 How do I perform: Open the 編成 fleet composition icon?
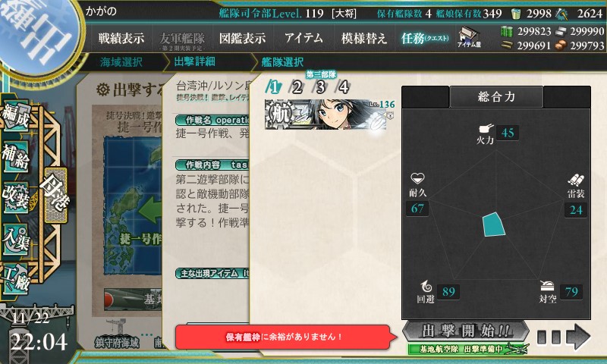pos(15,116)
